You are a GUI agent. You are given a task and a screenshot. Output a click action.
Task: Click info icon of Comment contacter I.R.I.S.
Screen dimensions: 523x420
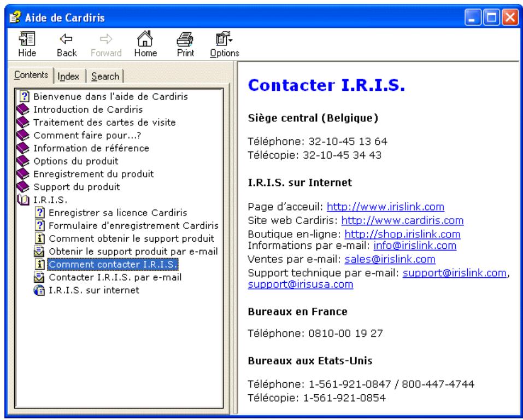click(x=40, y=264)
